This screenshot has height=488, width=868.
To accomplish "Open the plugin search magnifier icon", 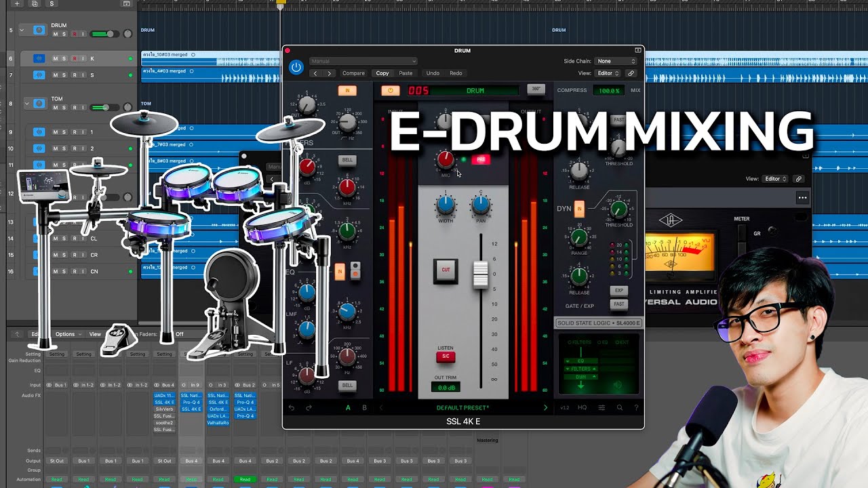I will pyautogui.click(x=619, y=407).
